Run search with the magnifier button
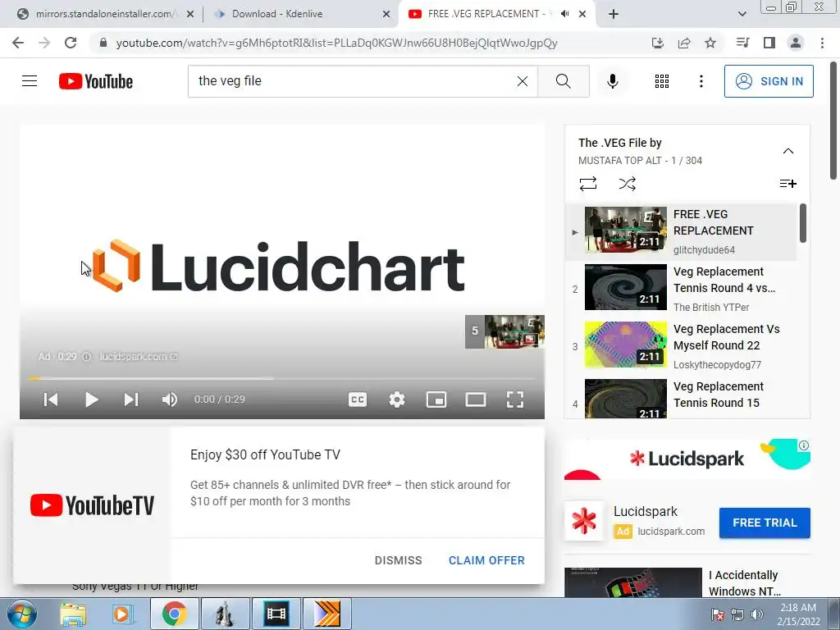Image resolution: width=840 pixels, height=630 pixels. pos(563,81)
